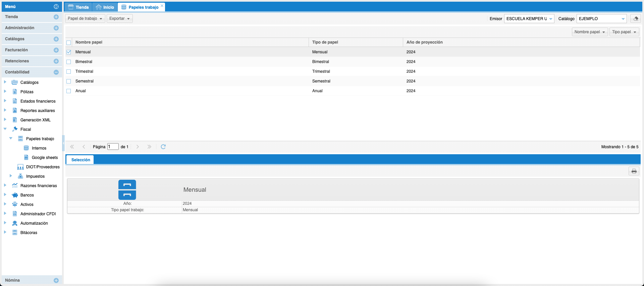Screen dimensions: 644x286
Task: Collapse the Menú sidebar panel
Action: (56, 7)
